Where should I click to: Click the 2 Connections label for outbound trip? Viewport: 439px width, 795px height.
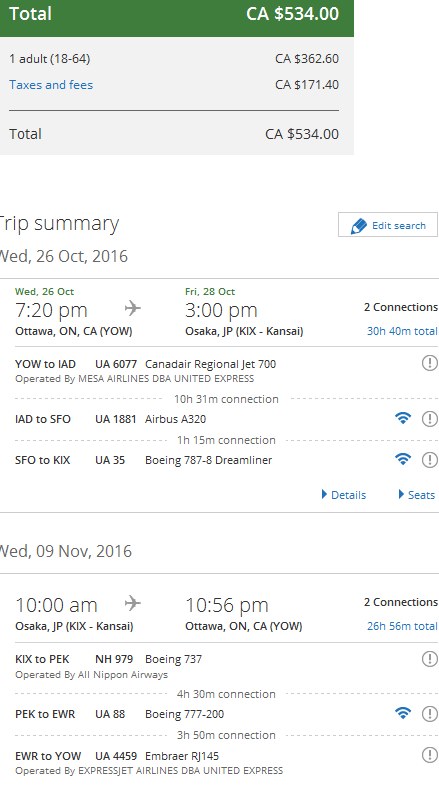click(x=400, y=307)
